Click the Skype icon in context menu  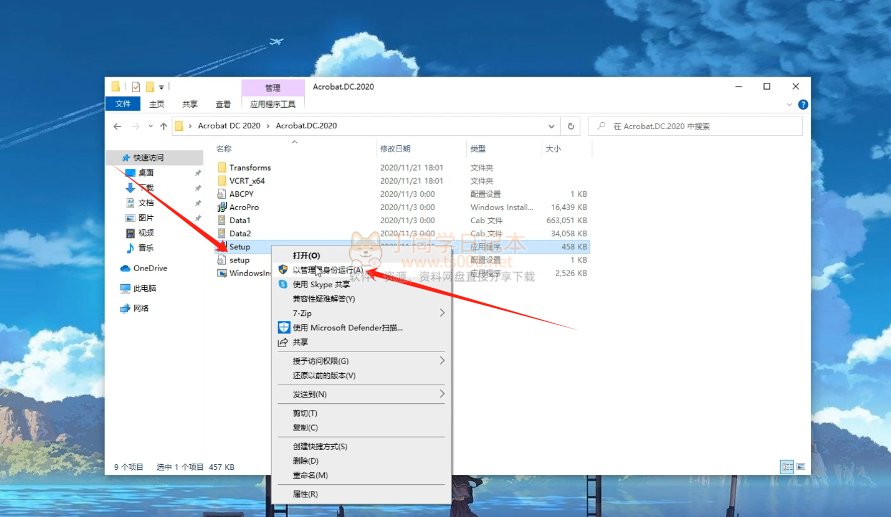(x=283, y=284)
